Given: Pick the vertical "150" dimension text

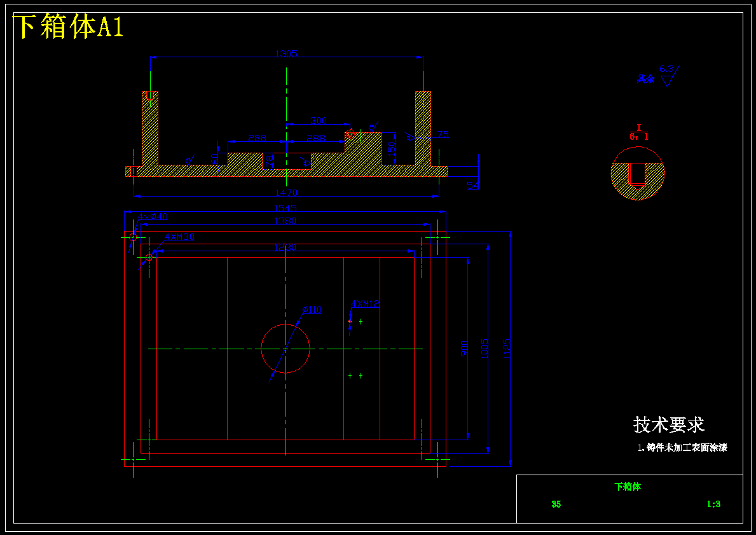Looking at the screenshot, I should (x=392, y=149).
